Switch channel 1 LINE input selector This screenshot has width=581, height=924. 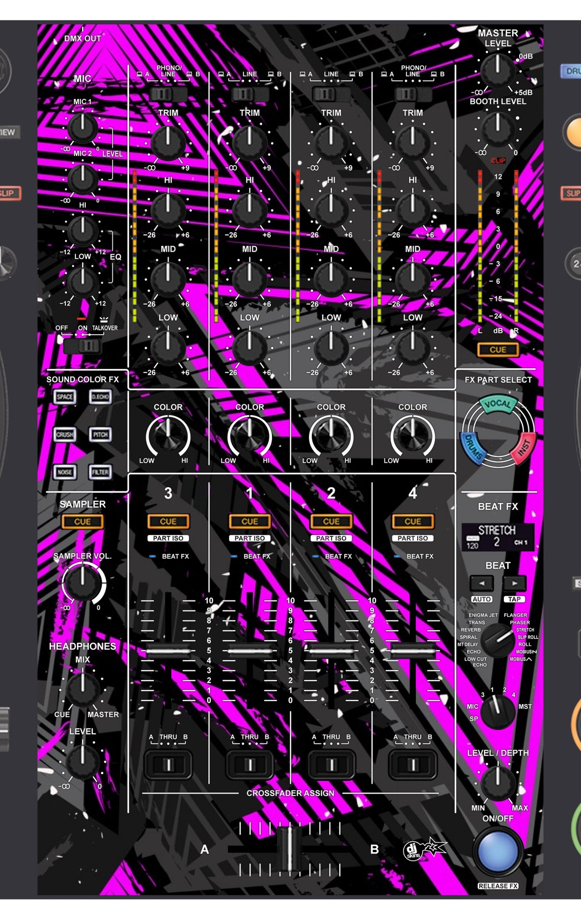[x=250, y=94]
